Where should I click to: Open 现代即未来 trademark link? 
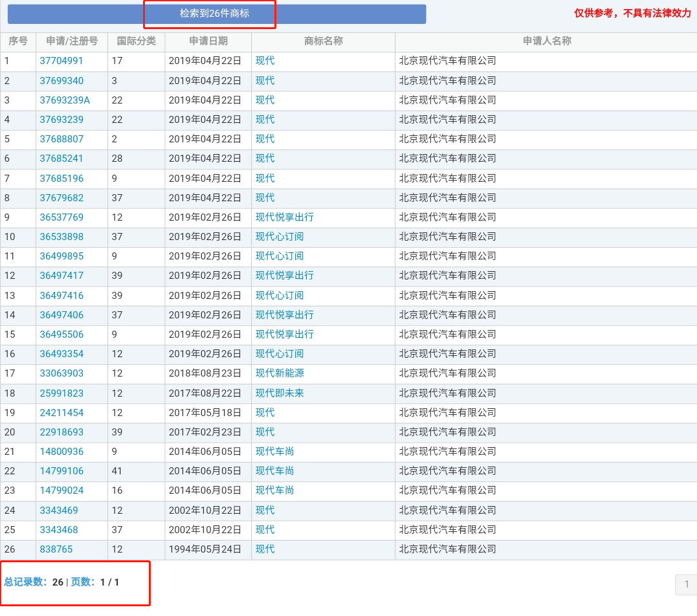click(x=279, y=393)
